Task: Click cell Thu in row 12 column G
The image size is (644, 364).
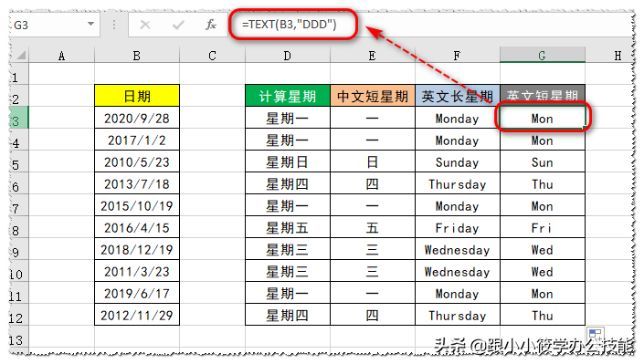Action: 542,315
